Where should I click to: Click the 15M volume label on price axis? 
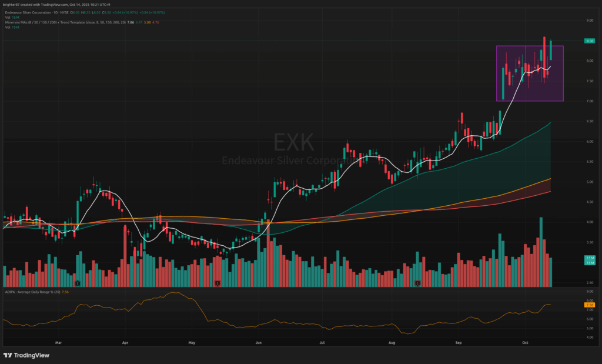click(588, 259)
